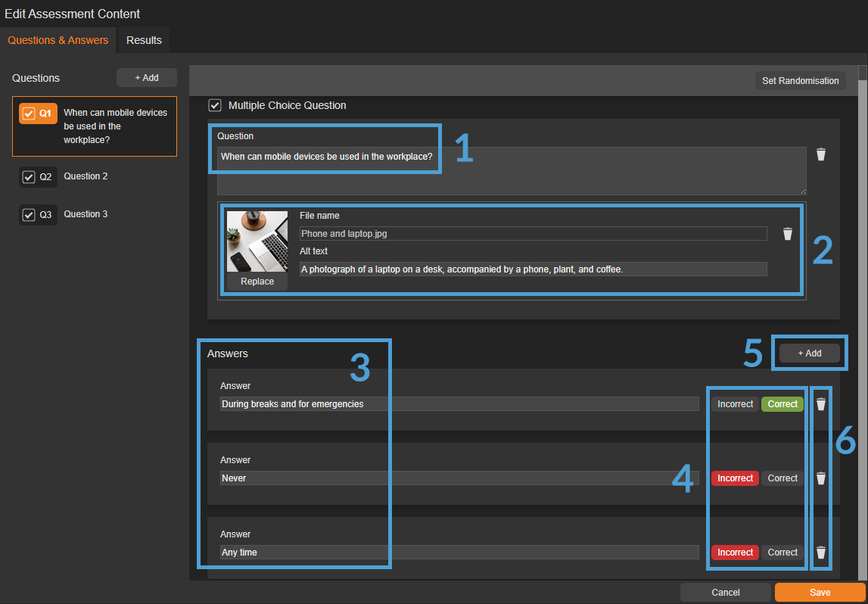Click Set Randomisation button

click(x=800, y=81)
